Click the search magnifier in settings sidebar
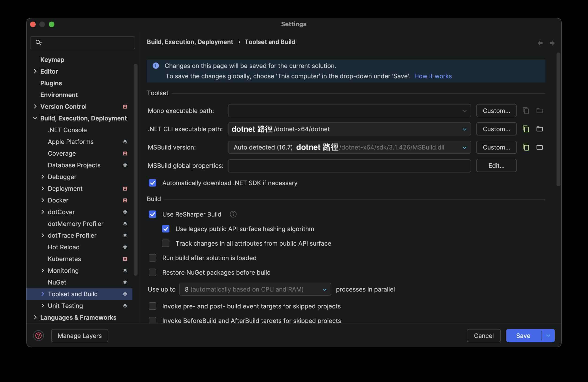Screen dimensions: 588x382 pos(38,42)
